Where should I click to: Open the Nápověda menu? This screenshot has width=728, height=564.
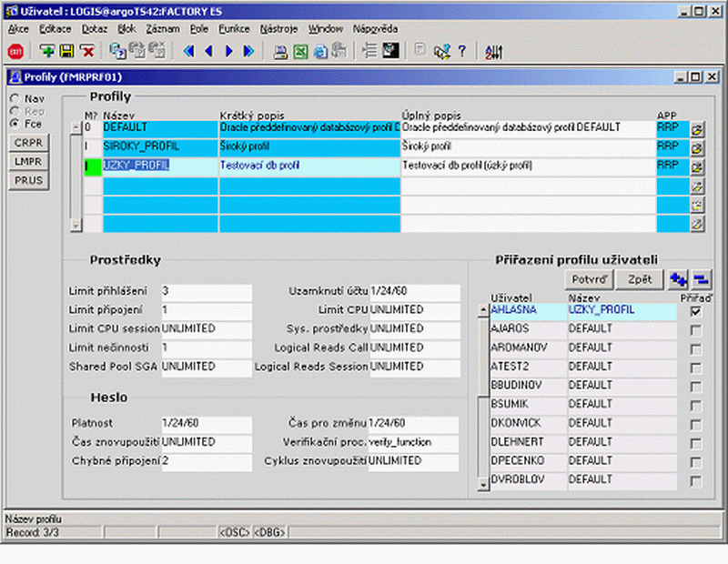(375, 29)
